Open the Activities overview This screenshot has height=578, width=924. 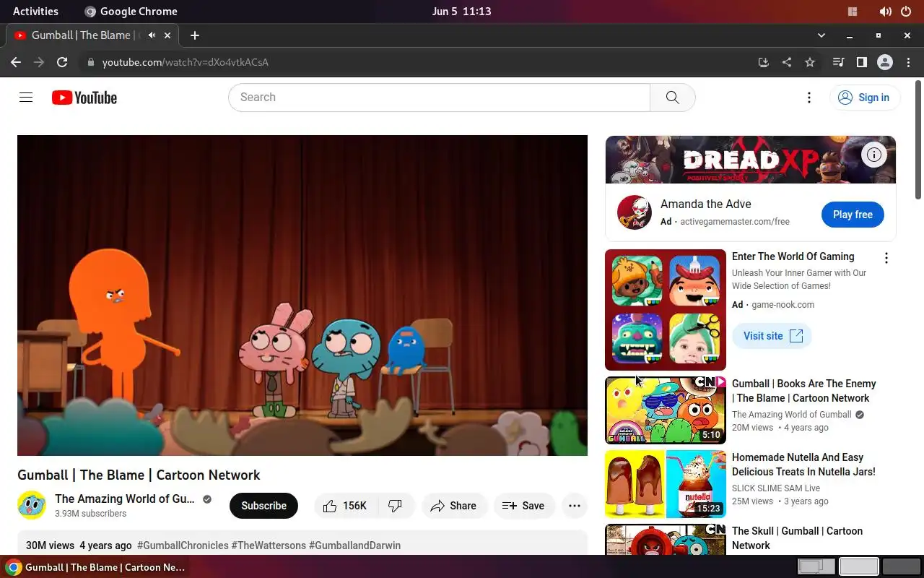[35, 11]
